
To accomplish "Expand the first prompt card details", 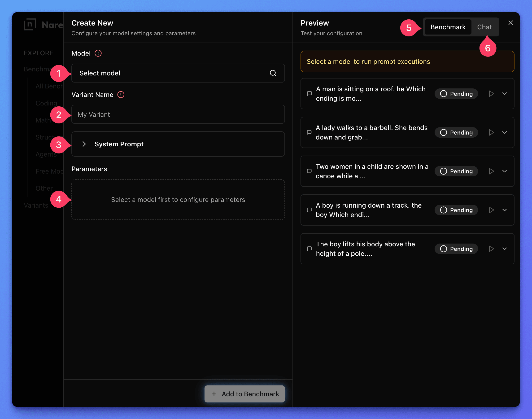I will tap(505, 93).
